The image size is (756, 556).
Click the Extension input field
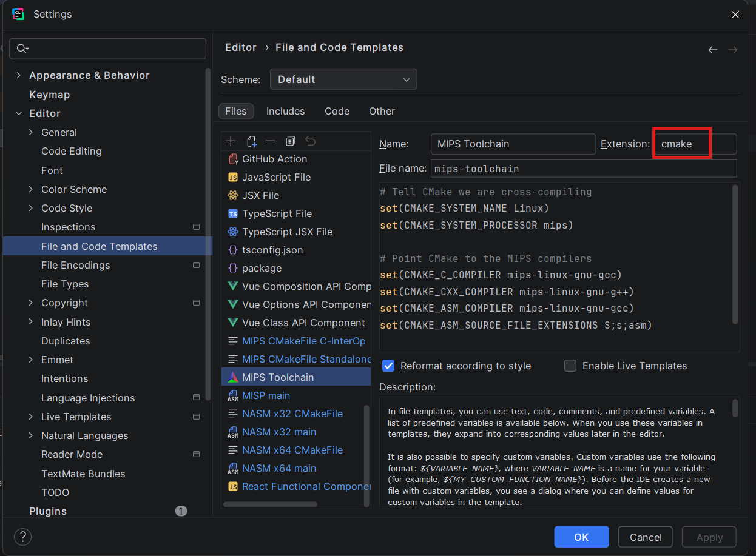[695, 144]
